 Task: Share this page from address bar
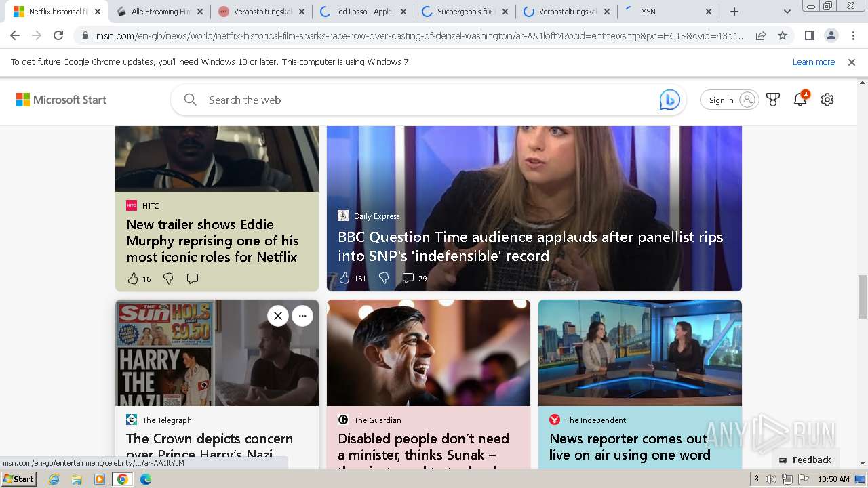[761, 35]
